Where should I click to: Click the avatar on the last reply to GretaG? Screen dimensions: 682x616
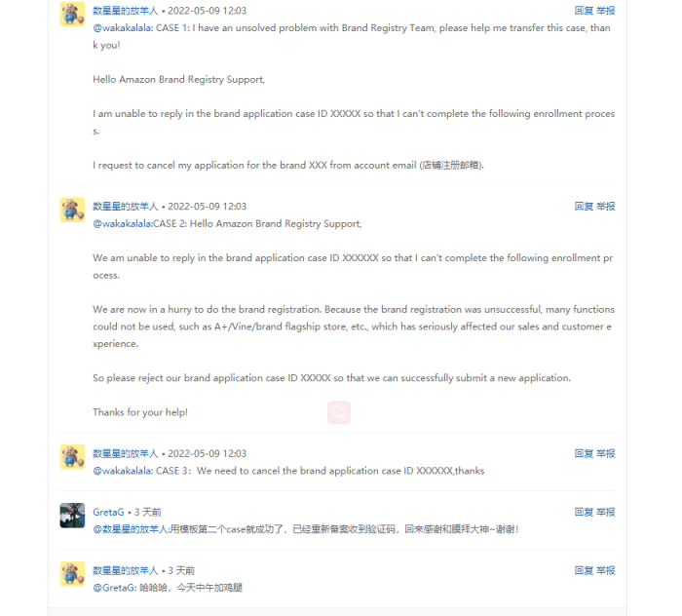(72, 574)
